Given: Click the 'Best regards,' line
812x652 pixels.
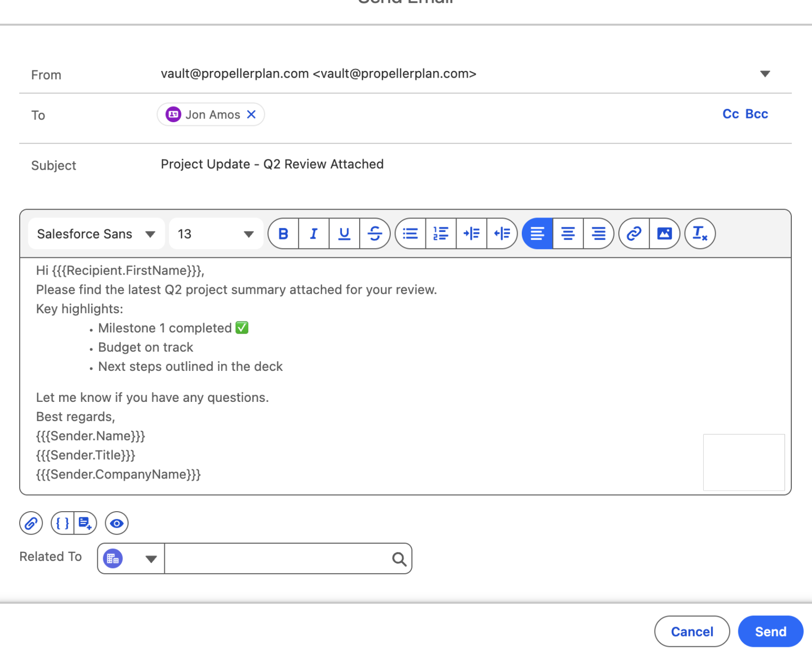Looking at the screenshot, I should 76,417.
